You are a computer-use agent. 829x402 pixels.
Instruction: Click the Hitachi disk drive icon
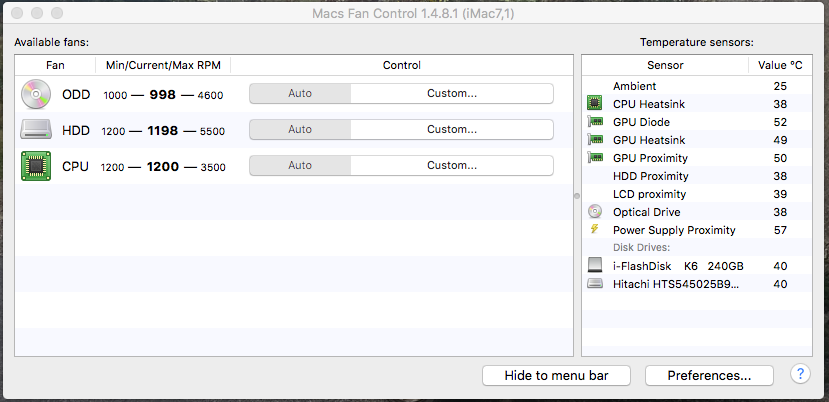(595, 284)
